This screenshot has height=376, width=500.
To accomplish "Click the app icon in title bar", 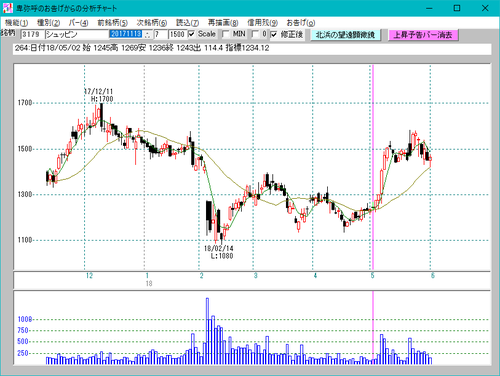I will (x=7, y=8).
